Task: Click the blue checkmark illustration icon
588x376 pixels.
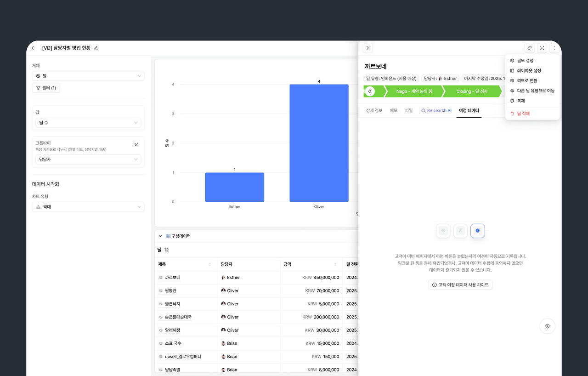Action: (478, 231)
